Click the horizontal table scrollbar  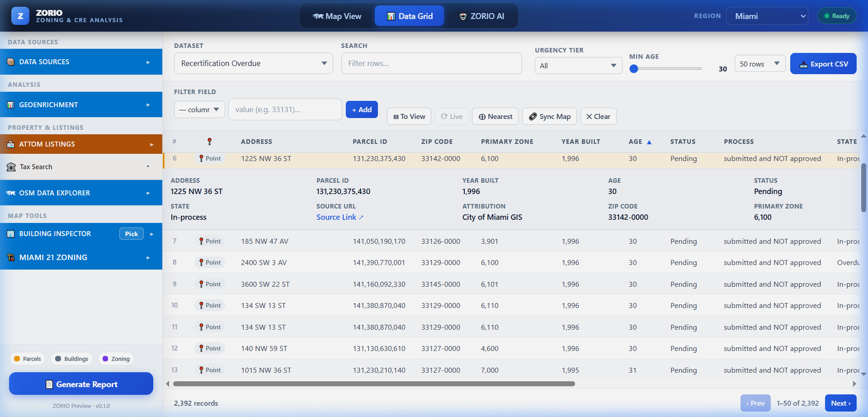[374, 384]
